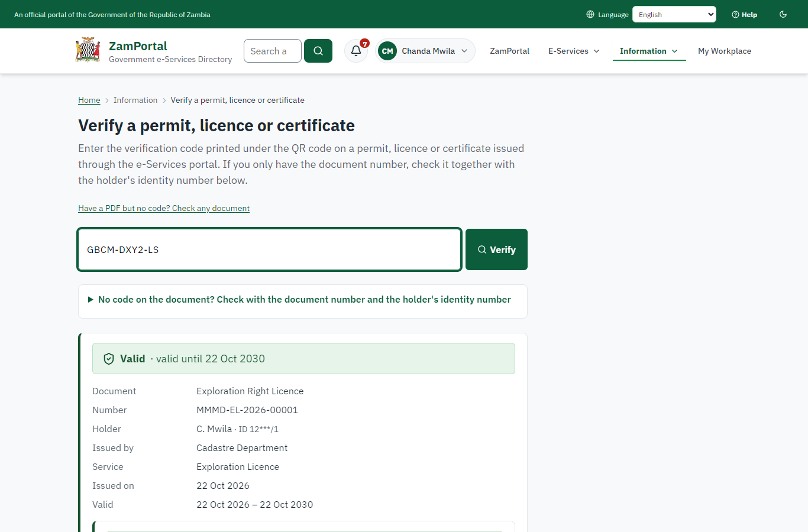The width and height of the screenshot is (808, 532).
Task: Click the ZamPortal coat of arms logo
Action: pyautogui.click(x=88, y=50)
